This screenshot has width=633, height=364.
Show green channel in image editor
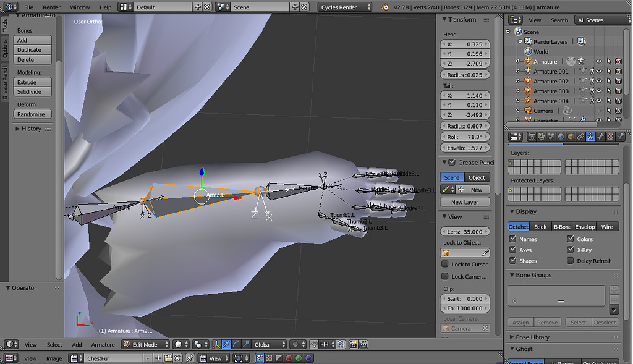click(299, 358)
